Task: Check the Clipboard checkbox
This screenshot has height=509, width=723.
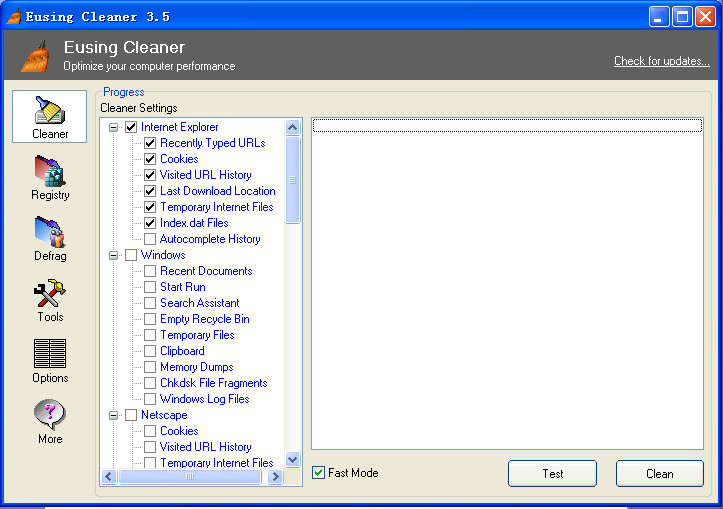Action: [x=150, y=351]
